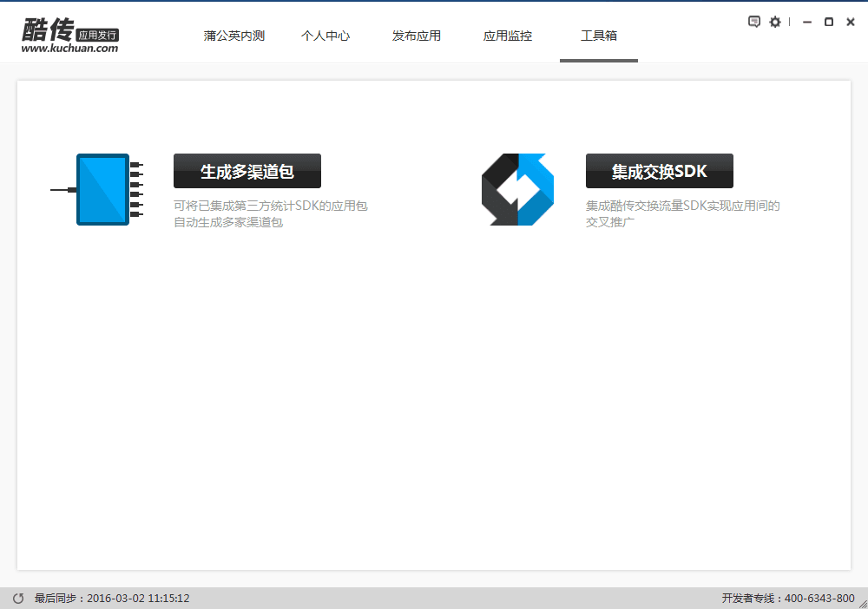The image size is (868, 609).
Task: Go to the 发布应用 tab
Action: coord(417,36)
